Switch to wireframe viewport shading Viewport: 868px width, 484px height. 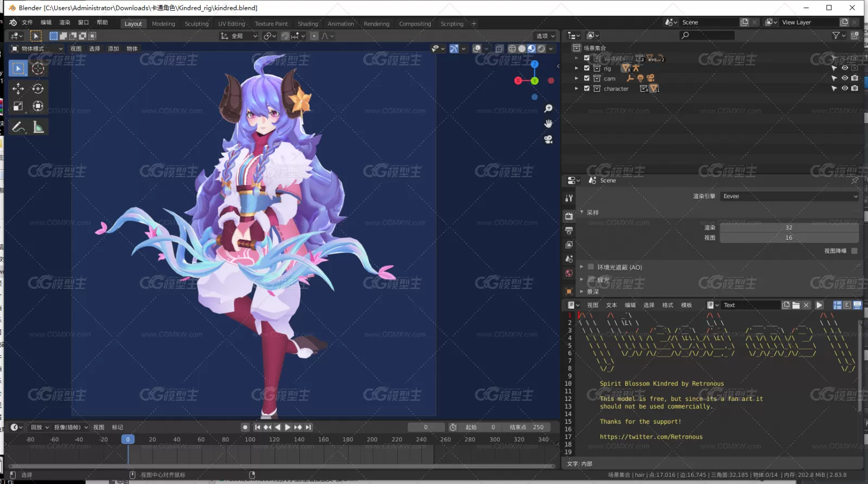click(x=512, y=49)
